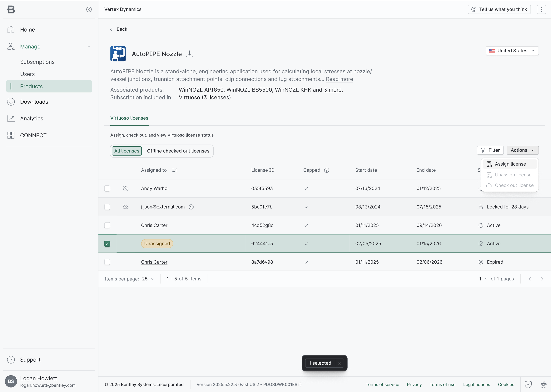Click offline cloud icon for j.json@external.com
The image size is (551, 392).
pos(126,207)
